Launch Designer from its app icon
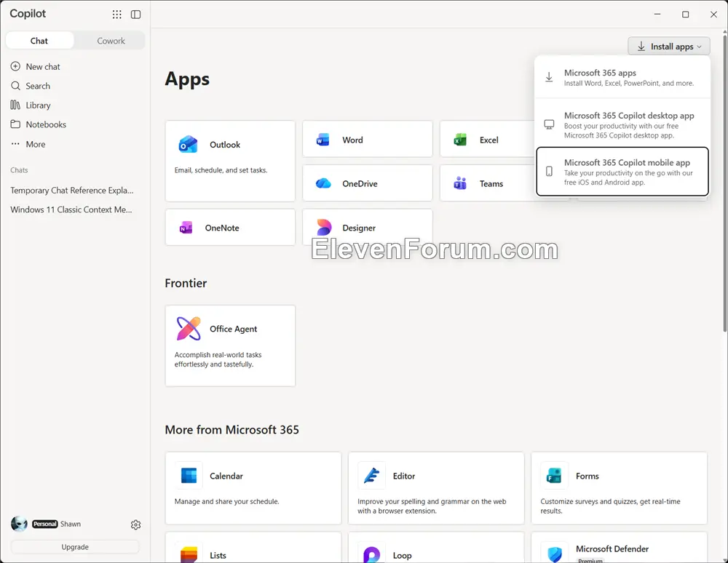Viewport: 728px width, 563px height. [x=324, y=228]
